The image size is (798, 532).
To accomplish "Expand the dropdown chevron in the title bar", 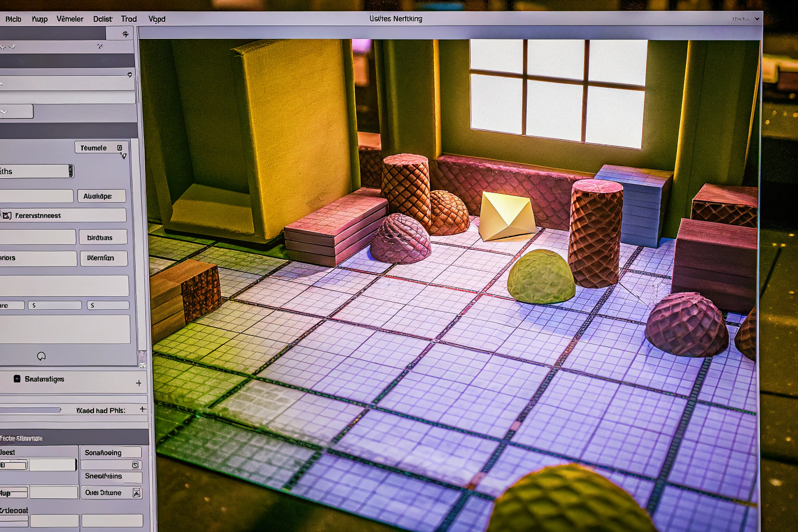I will [x=757, y=19].
